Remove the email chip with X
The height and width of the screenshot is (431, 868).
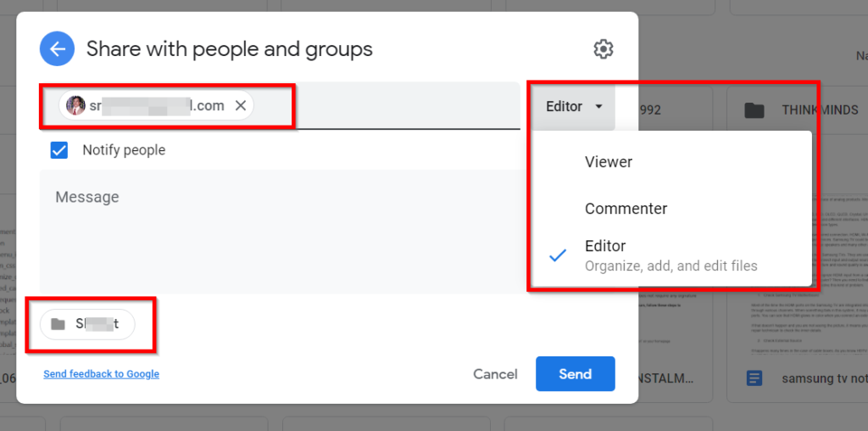click(240, 105)
